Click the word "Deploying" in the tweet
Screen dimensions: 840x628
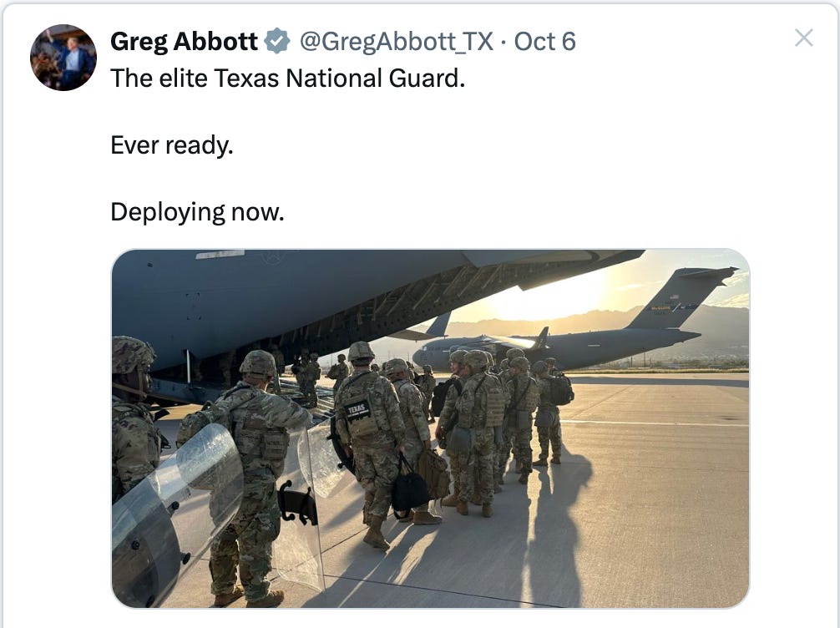(168, 212)
